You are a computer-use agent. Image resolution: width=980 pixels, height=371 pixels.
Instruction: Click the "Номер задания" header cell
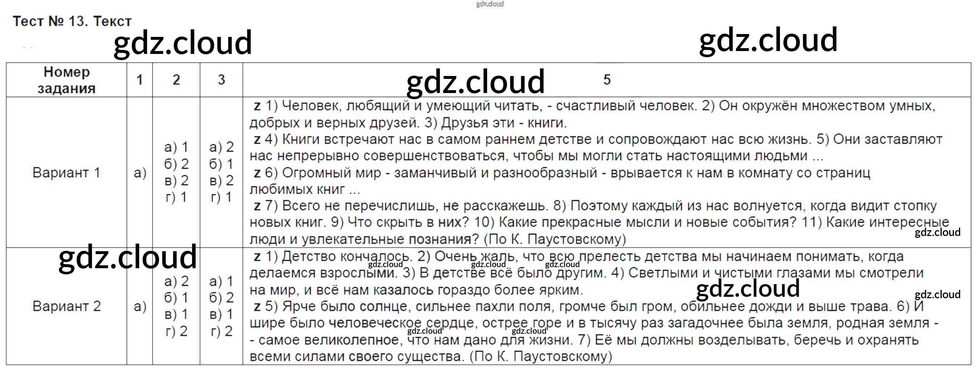pyautogui.click(x=67, y=80)
